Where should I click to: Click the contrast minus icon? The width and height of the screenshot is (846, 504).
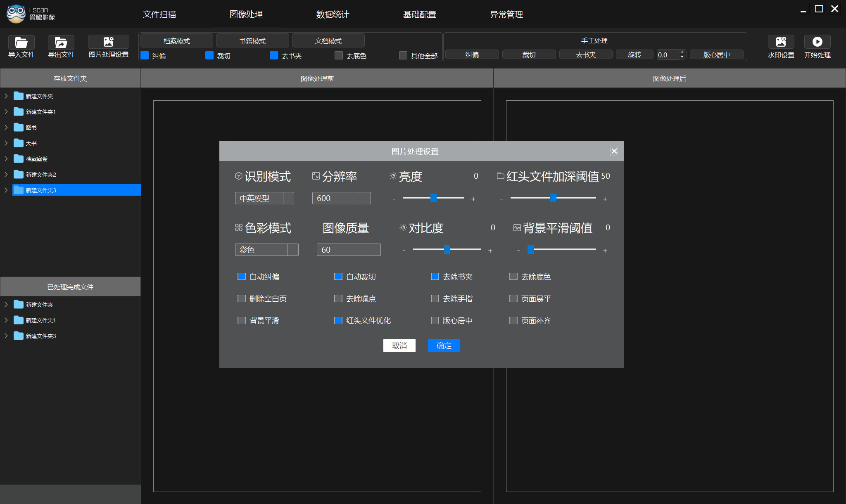tap(404, 251)
